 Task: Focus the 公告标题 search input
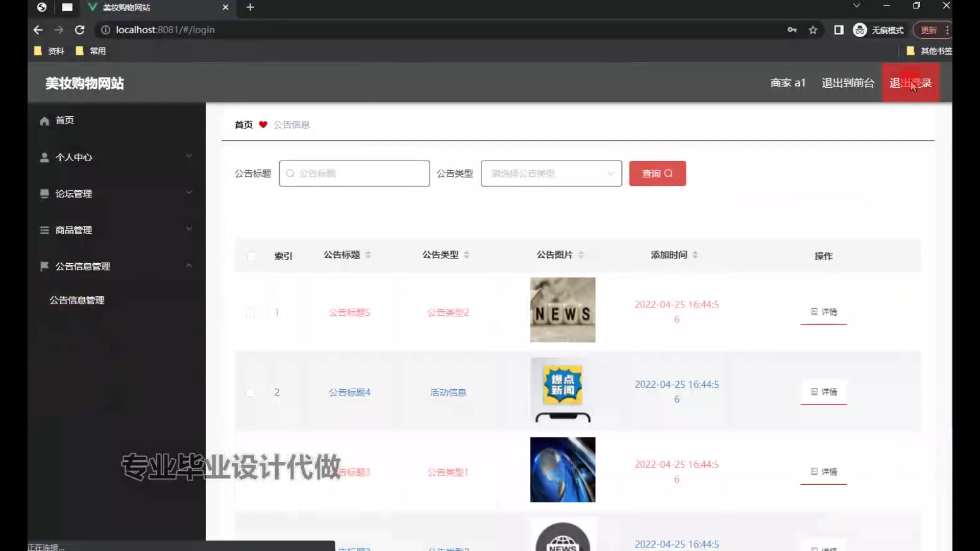[354, 173]
